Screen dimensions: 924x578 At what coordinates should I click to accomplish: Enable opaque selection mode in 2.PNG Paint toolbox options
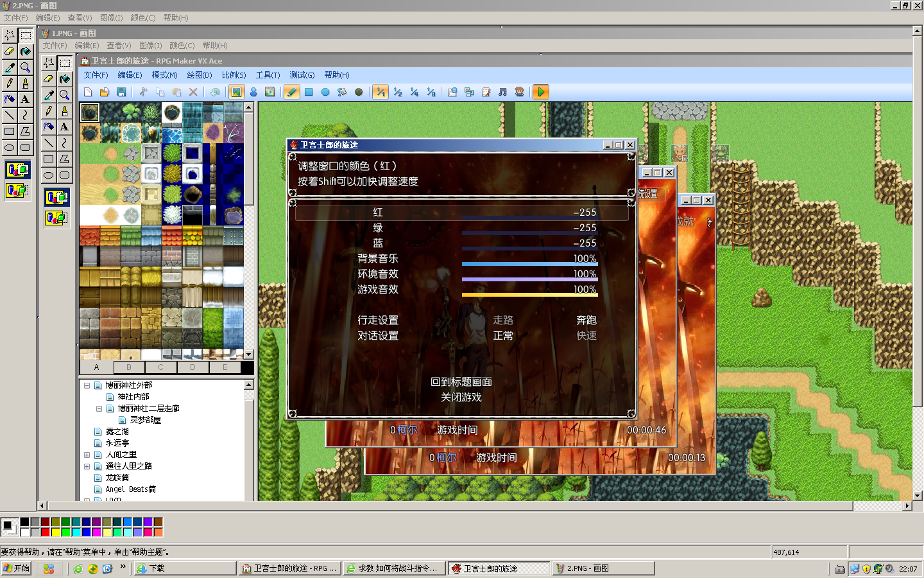17,170
